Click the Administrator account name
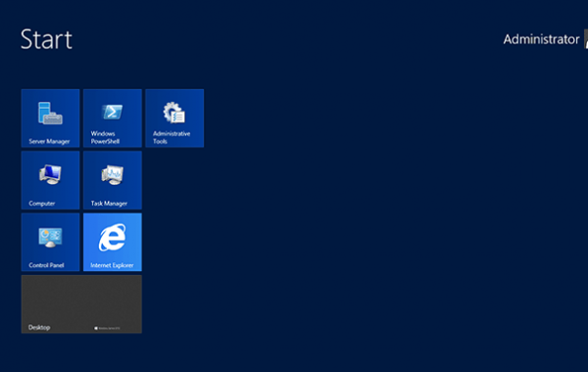This screenshot has width=588, height=372. (x=541, y=39)
